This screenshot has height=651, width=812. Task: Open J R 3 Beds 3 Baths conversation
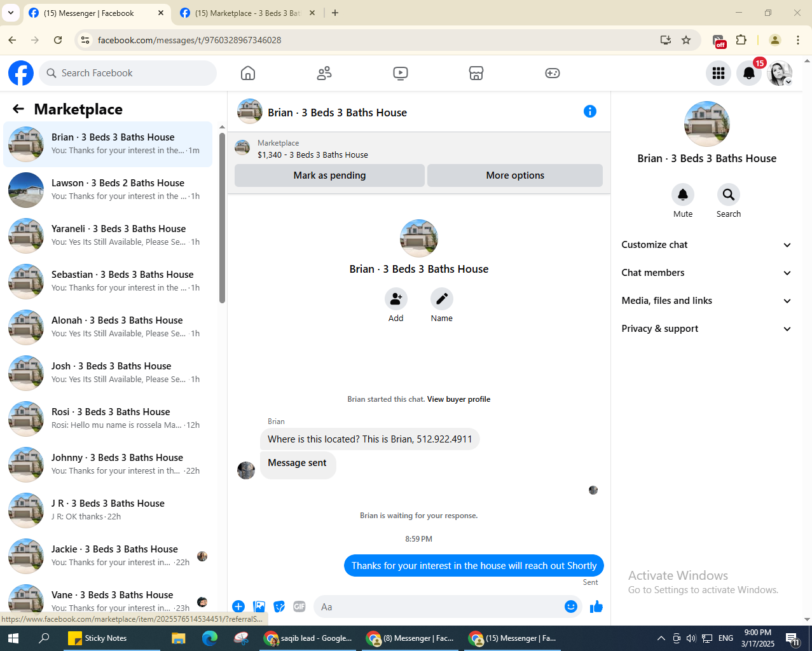coord(108,511)
